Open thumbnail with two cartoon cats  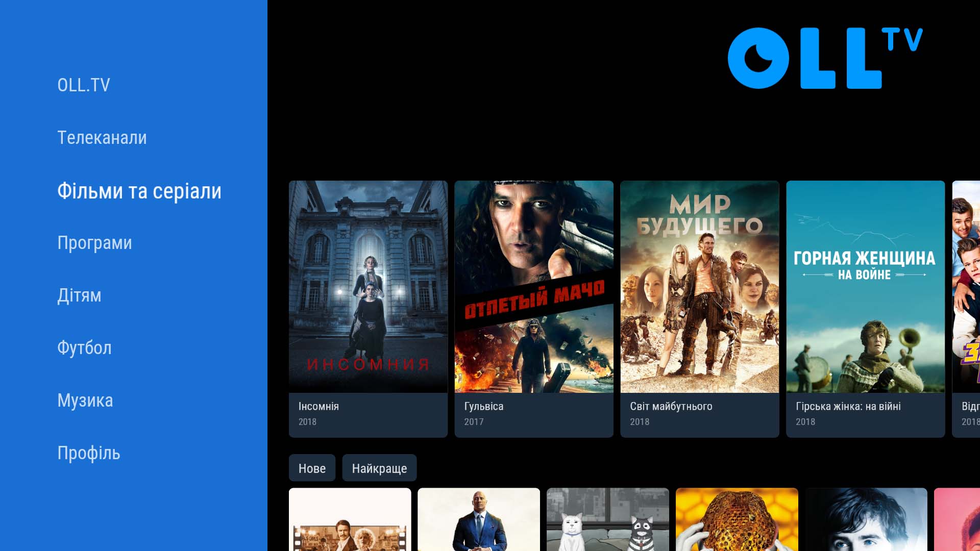608,519
